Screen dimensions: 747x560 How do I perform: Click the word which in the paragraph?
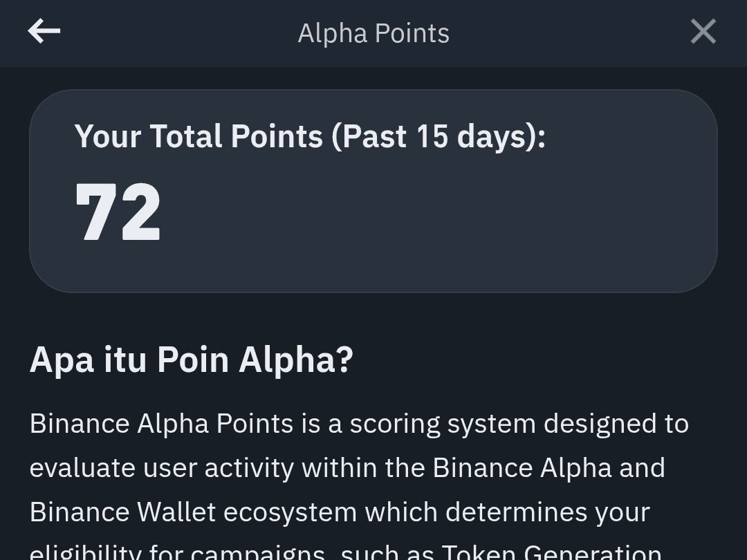tap(401, 512)
